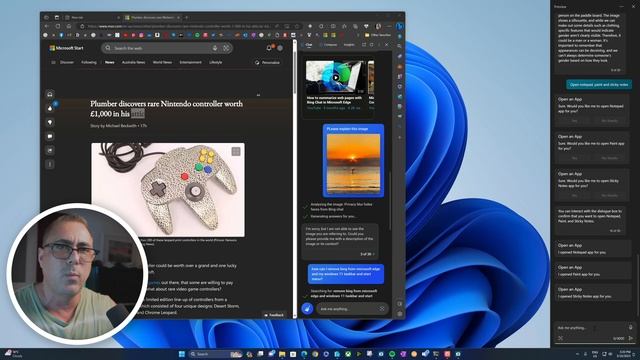The height and width of the screenshot is (360, 640).
Task: Open the Lifestyle category
Action: (216, 62)
